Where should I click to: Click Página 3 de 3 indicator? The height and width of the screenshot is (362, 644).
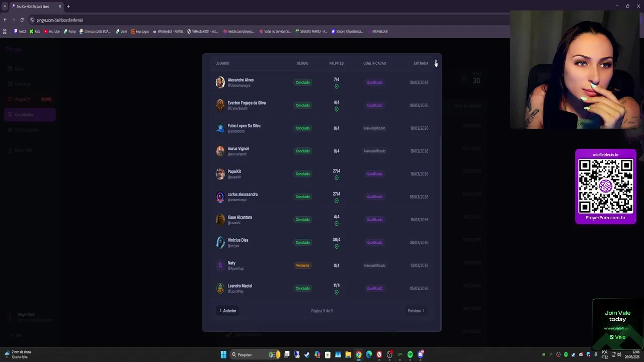click(322, 311)
